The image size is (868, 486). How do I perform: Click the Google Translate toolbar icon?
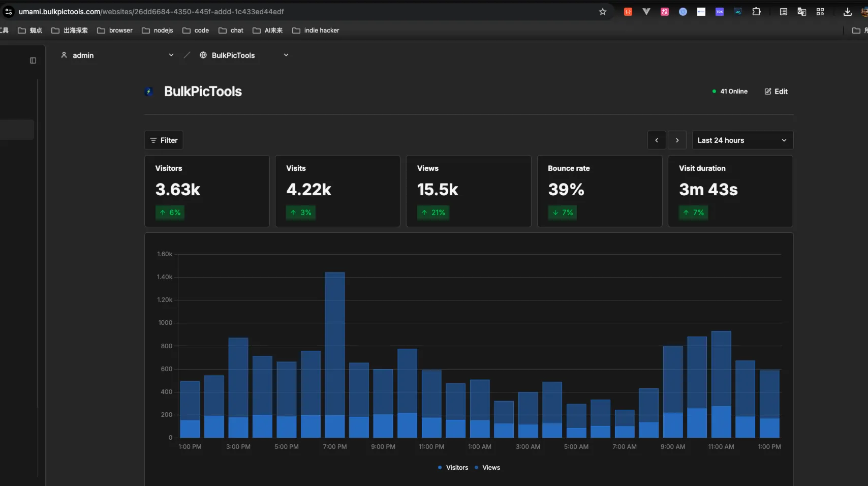pos(802,12)
